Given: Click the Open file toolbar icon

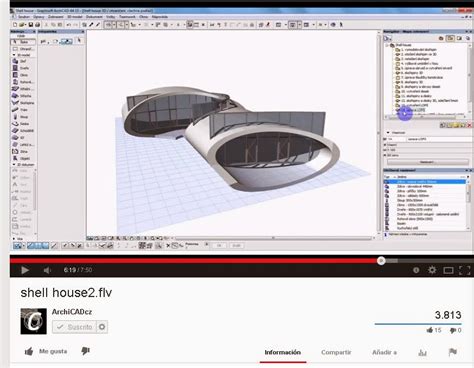Looking at the screenshot, I should point(22,24).
